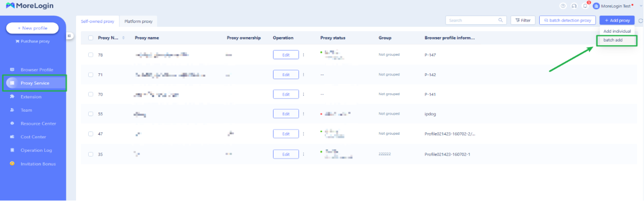Open the Extension puzzle icon in sidebar
Screen dimensions: 644x201
(x=12, y=97)
